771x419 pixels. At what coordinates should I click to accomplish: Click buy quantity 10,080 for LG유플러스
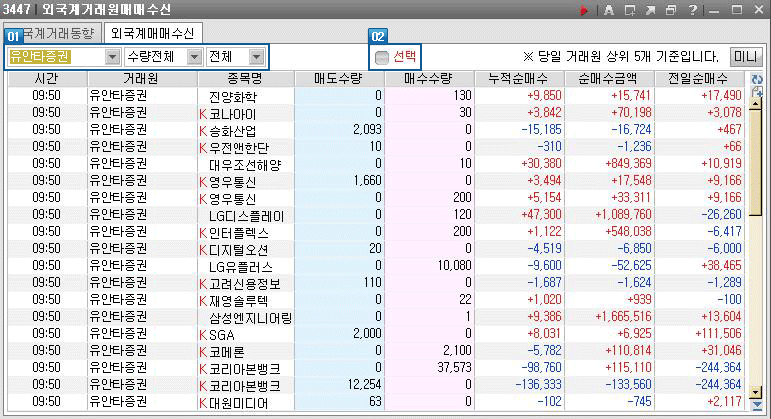coord(455,266)
